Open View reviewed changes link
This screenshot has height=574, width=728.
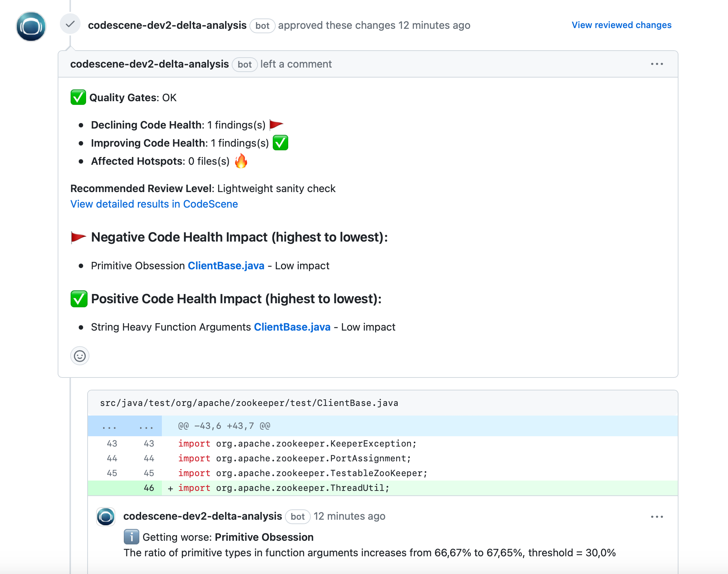[x=621, y=25]
